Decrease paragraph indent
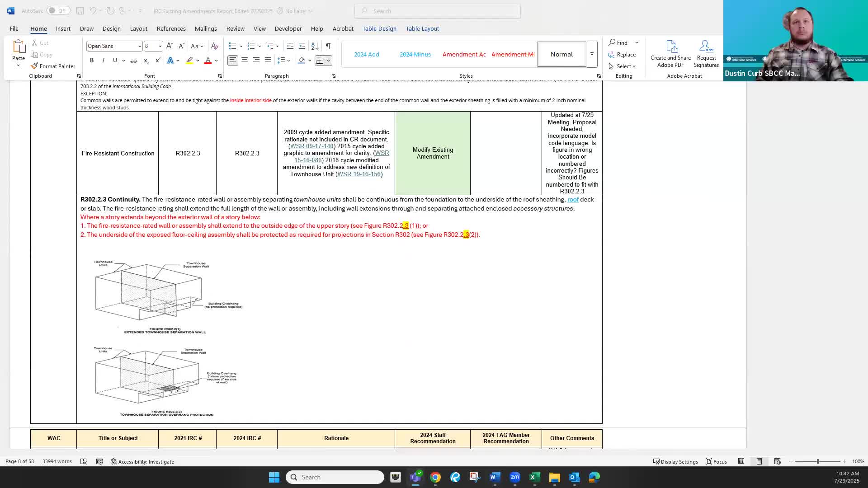 tap(290, 46)
